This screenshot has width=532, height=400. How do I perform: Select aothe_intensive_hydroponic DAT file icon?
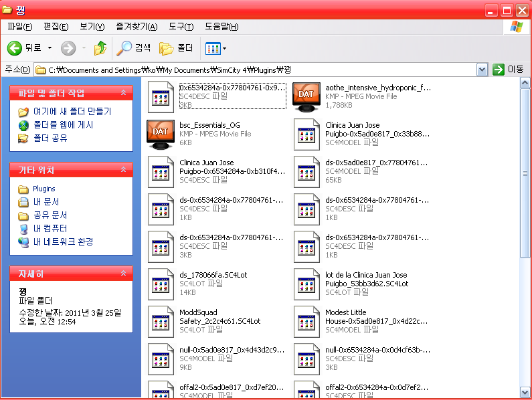click(x=306, y=97)
